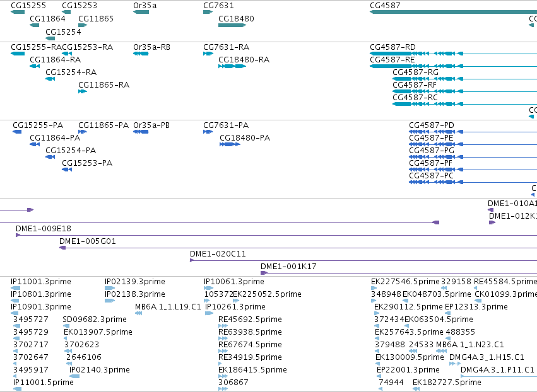Click EST MB6A.1_1.L19.C1
Screen dimensions: 537x392
click(138, 313)
